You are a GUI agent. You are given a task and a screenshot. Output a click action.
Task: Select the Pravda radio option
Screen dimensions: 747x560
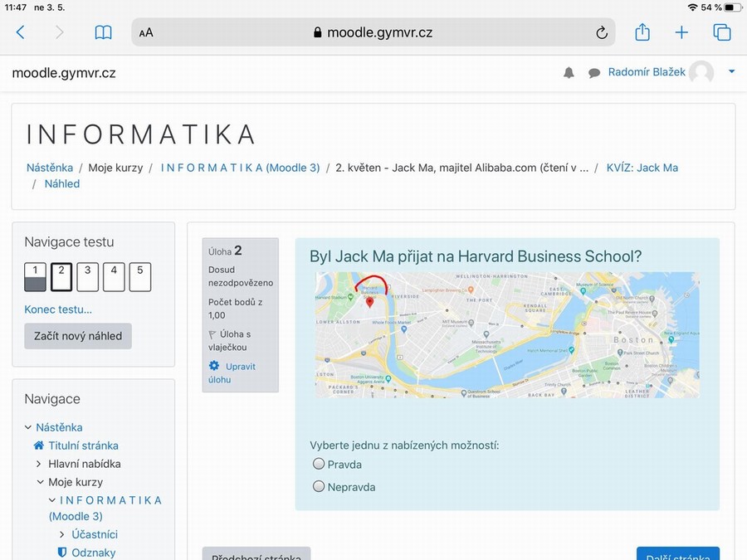[x=319, y=463]
